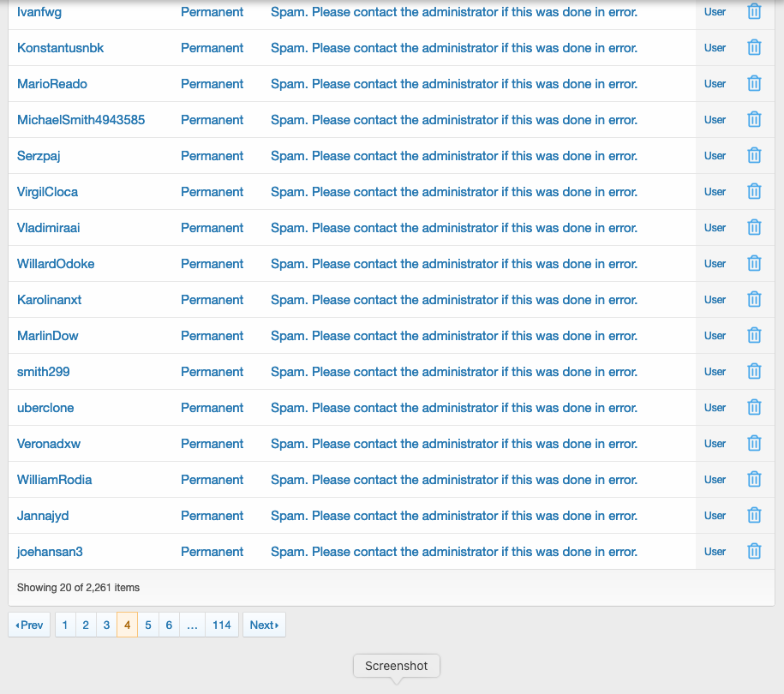Click trash icon in joehansan3 row

[754, 552]
